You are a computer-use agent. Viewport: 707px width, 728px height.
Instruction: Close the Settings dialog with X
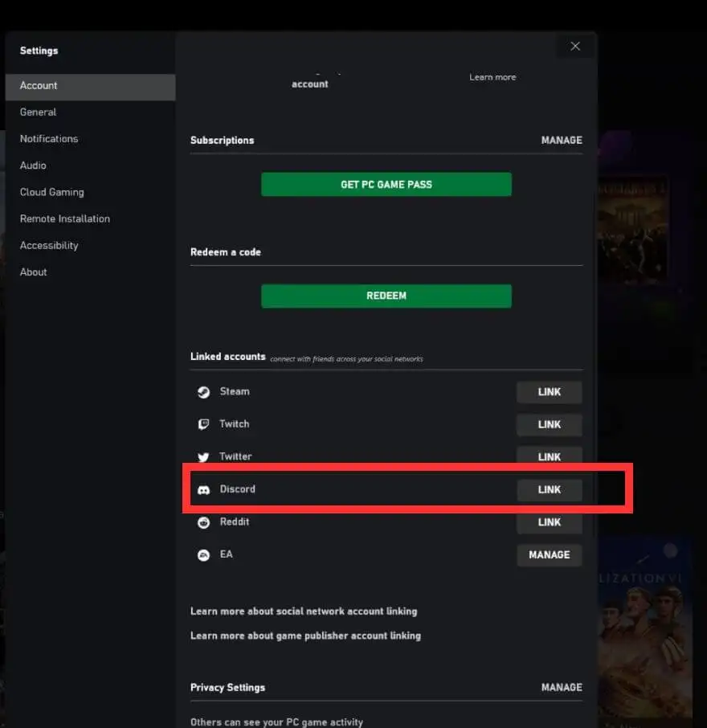point(575,47)
